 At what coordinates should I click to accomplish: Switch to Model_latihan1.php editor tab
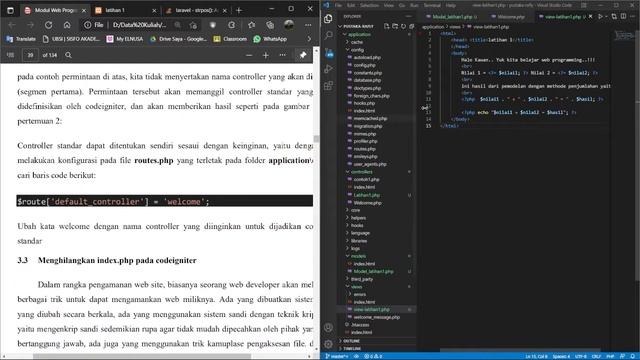coord(452,17)
